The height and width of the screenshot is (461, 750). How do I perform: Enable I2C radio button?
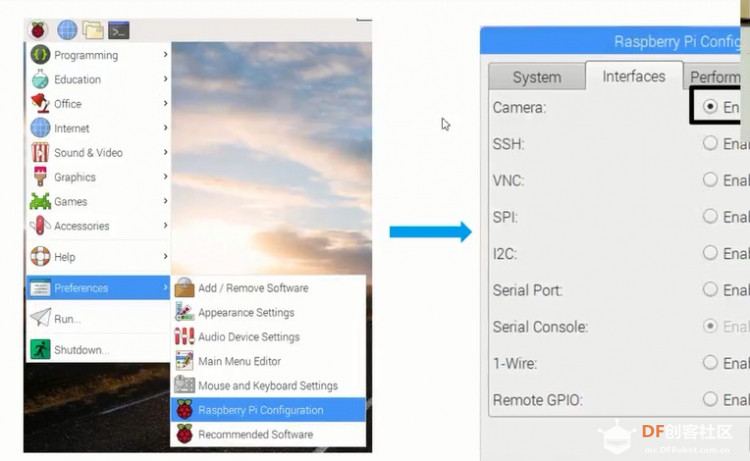coord(711,252)
